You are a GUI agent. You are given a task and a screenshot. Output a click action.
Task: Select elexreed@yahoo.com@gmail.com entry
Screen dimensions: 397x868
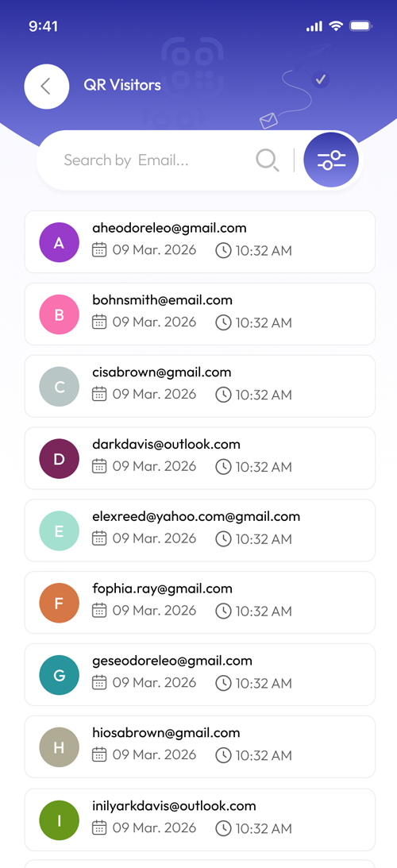point(200,530)
